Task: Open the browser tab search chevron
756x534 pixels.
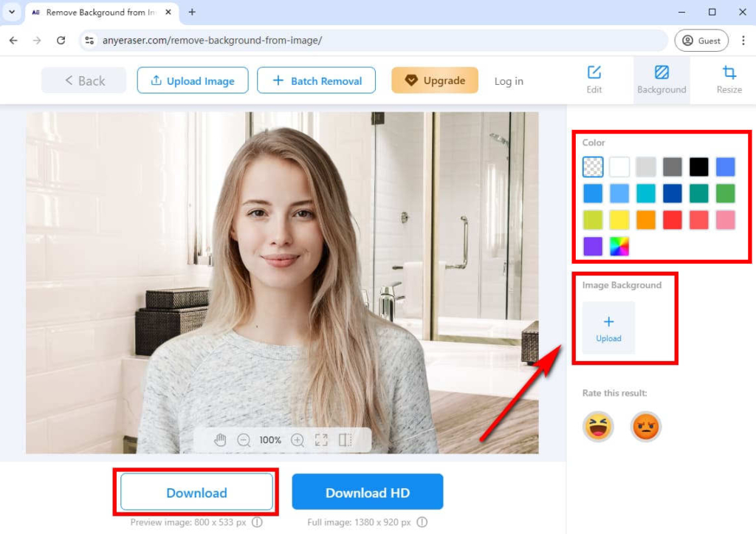Action: point(10,12)
